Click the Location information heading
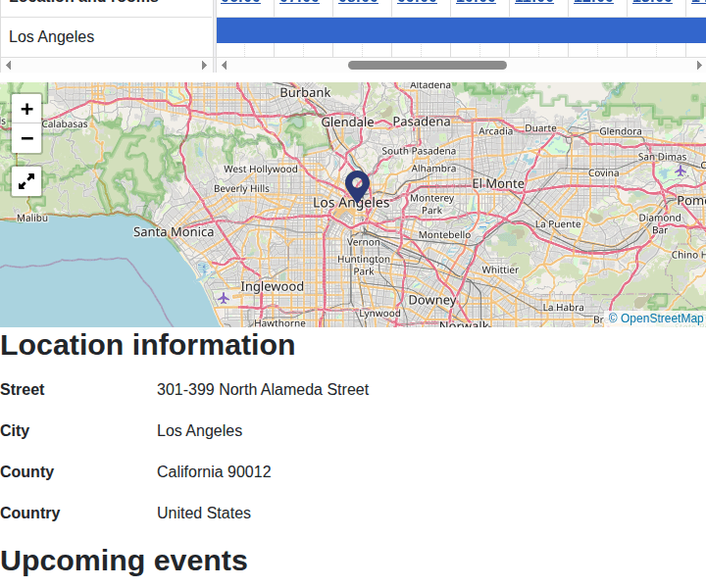The height and width of the screenshot is (588, 706). point(148,345)
